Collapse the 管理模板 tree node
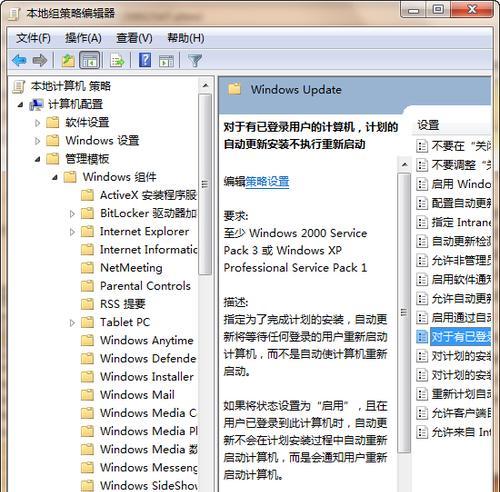 click(x=38, y=159)
